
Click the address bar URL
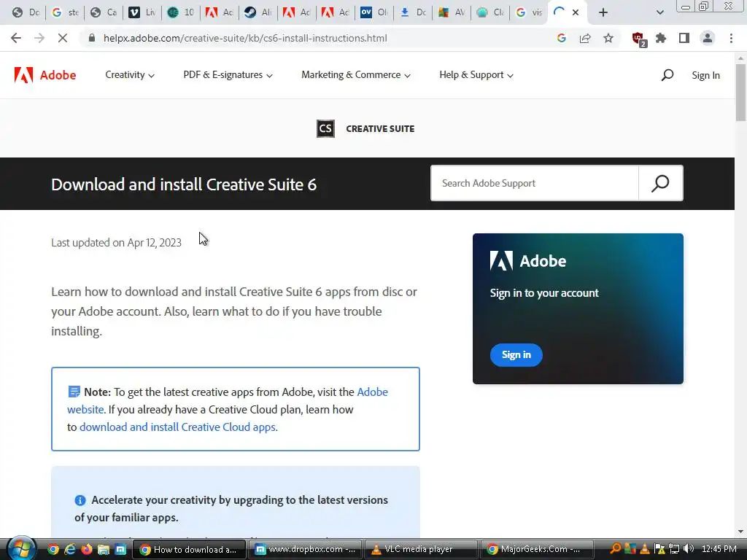[245, 38]
